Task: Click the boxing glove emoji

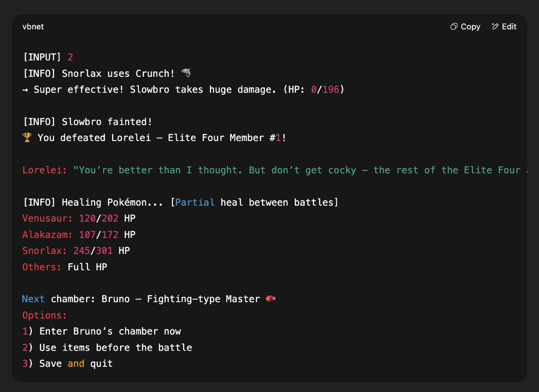Action: coord(270,299)
